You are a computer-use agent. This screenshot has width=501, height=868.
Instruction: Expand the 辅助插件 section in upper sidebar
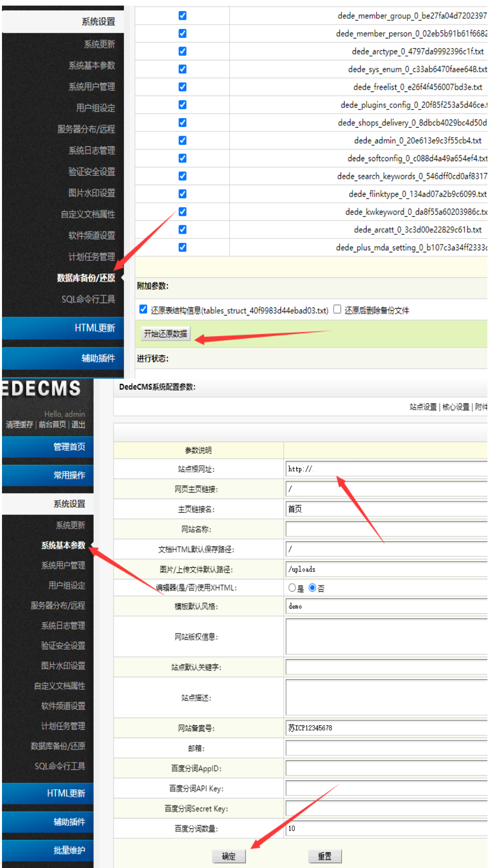[x=98, y=358]
